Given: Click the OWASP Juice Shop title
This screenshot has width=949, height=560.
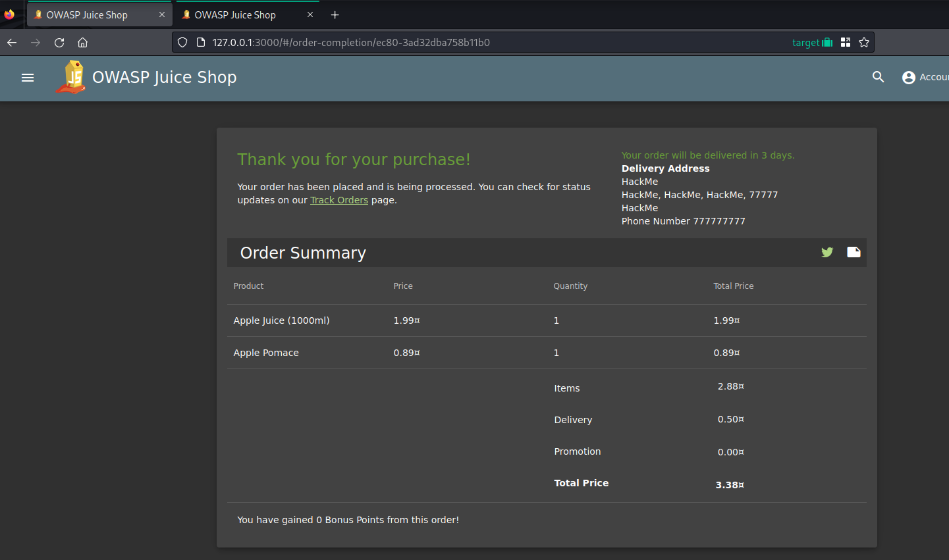Looking at the screenshot, I should pos(164,77).
